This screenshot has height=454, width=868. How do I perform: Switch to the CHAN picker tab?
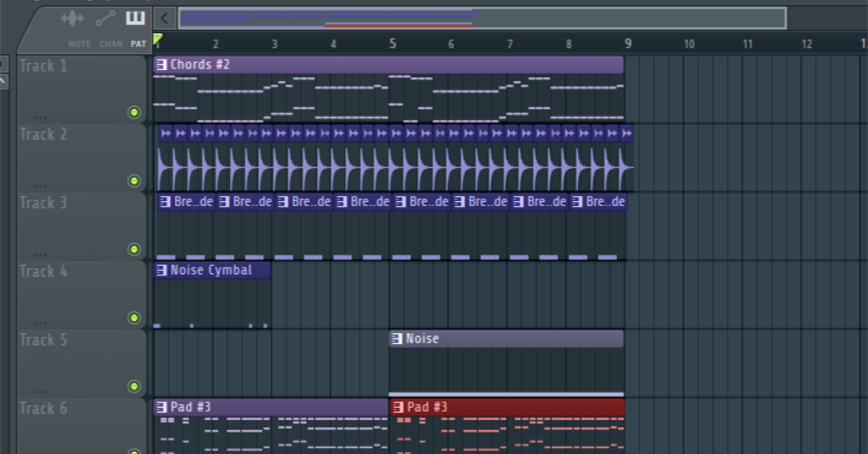coord(111,43)
